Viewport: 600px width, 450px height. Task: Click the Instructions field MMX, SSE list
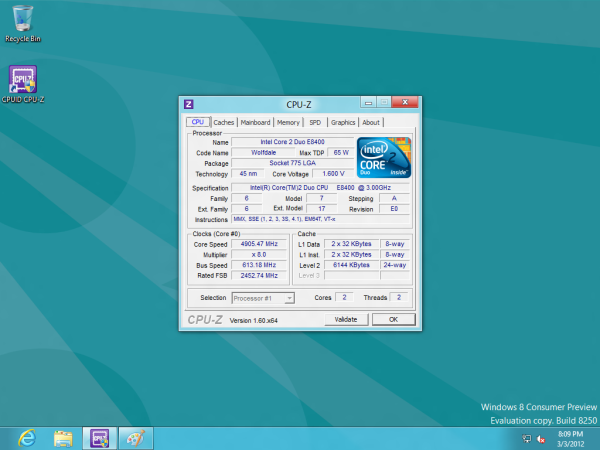click(320, 219)
